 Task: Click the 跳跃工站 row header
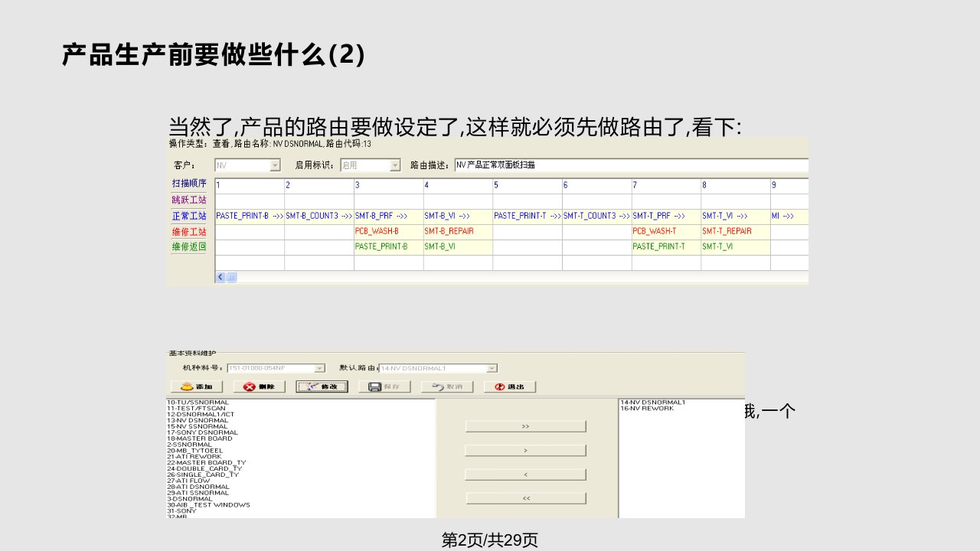[x=189, y=200]
